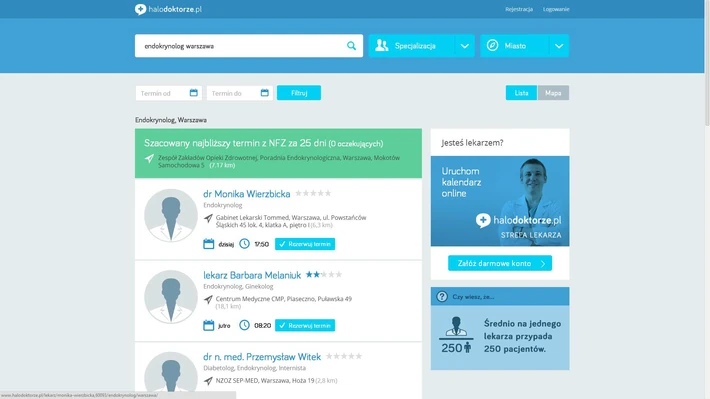The image size is (710, 399).
Task: Open Rejestracja in top navigation
Action: tap(519, 9)
